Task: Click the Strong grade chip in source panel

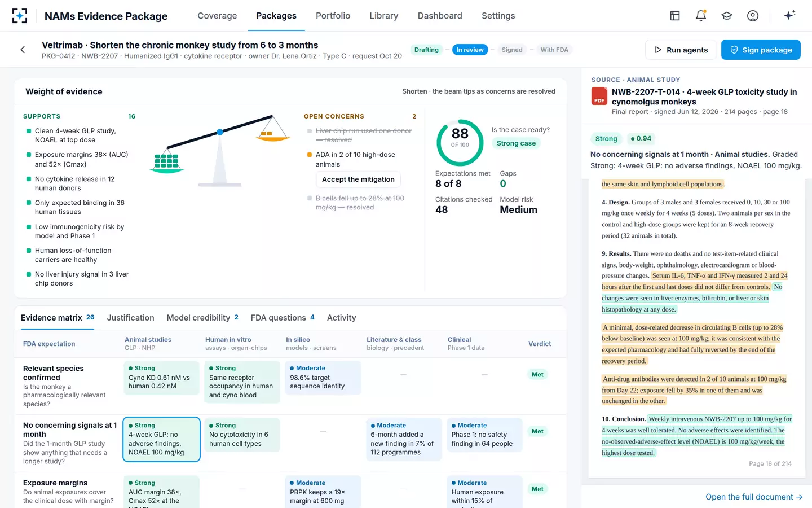Action: point(606,139)
